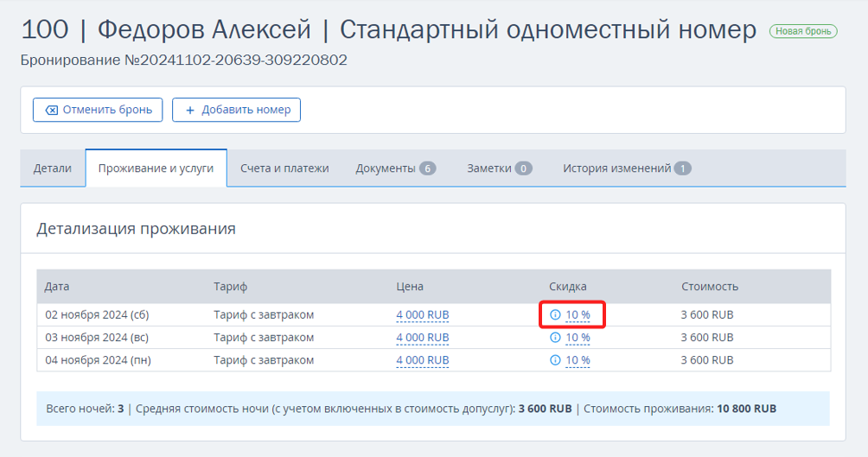Click the Стоимость column header

point(710,287)
